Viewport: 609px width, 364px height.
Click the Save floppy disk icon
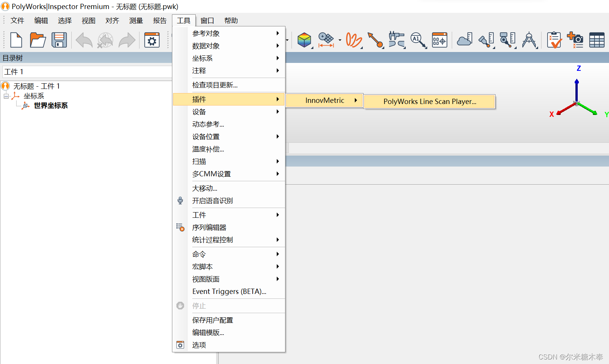pyautogui.click(x=59, y=40)
